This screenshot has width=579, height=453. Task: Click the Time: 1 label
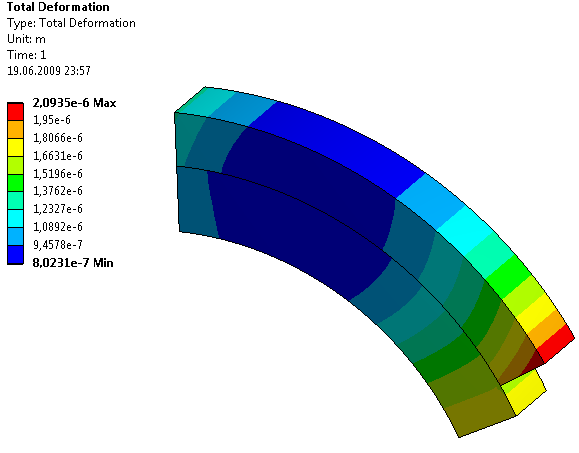tap(27, 55)
